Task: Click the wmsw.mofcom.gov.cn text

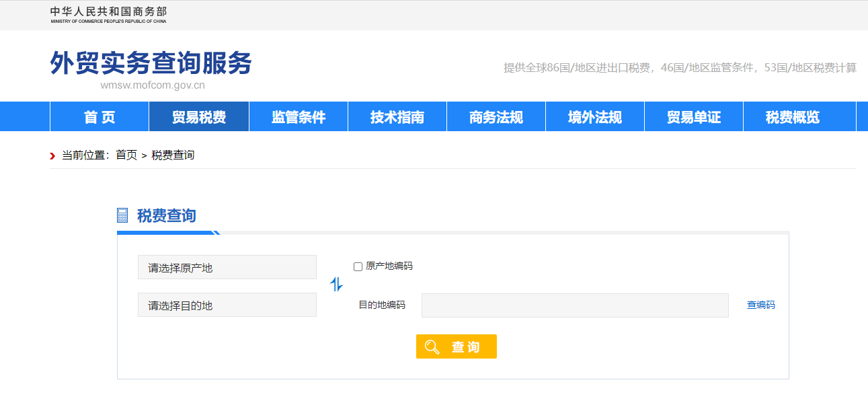Action: (153, 85)
